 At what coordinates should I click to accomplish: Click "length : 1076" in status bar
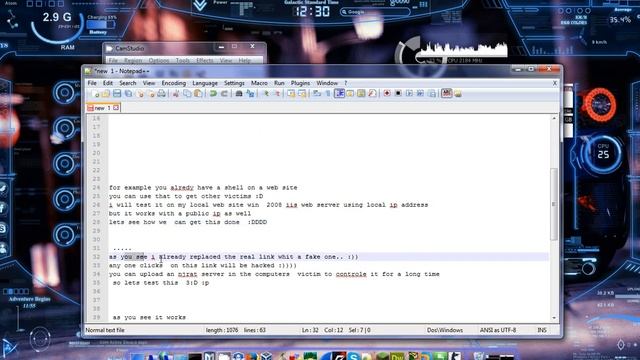click(222, 330)
